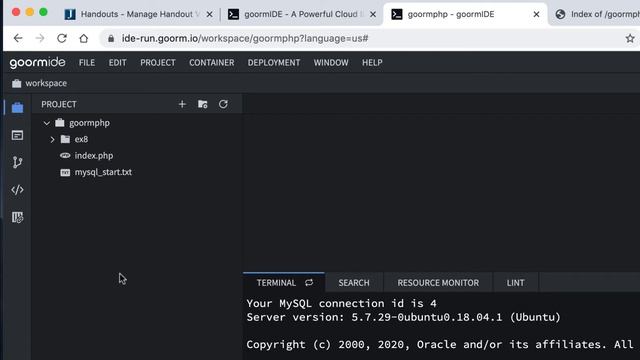This screenshot has width=640, height=360.
Task: Go to browser home page
Action: coord(84,38)
